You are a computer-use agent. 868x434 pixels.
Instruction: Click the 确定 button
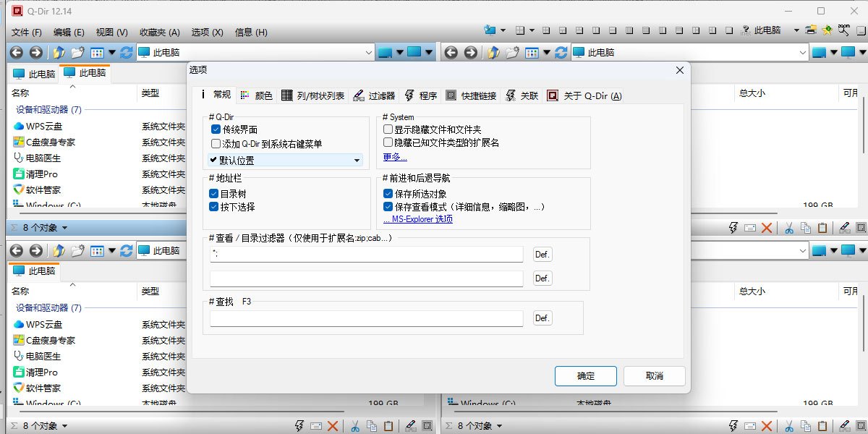pyautogui.click(x=585, y=376)
